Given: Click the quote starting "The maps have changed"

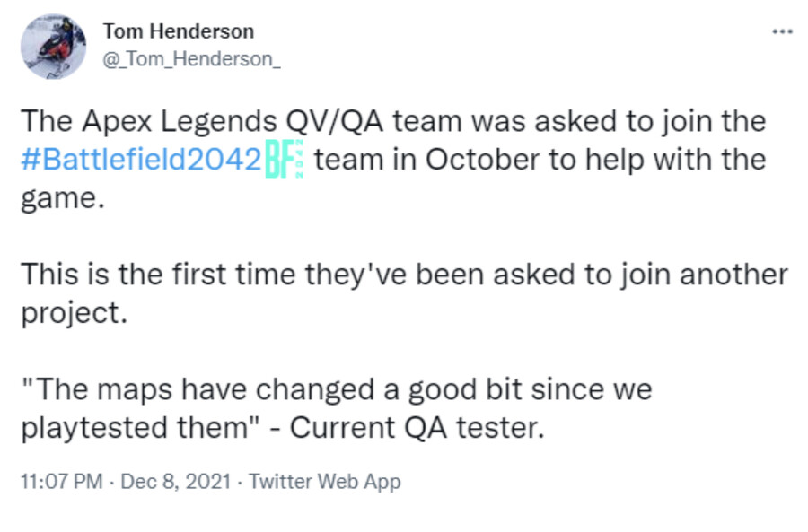Looking at the screenshot, I should coord(335,390).
